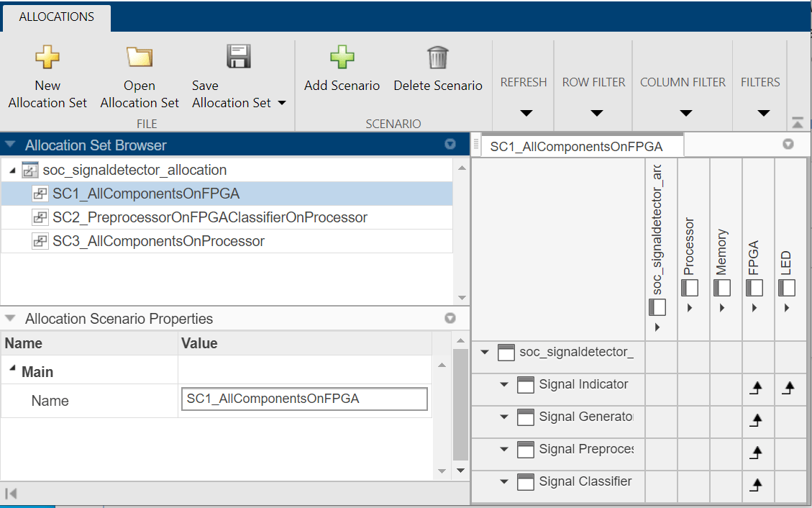Select the SC1_AllComponentsOnFPGA matrix tab
This screenshot has width=812, height=508.
pos(576,146)
